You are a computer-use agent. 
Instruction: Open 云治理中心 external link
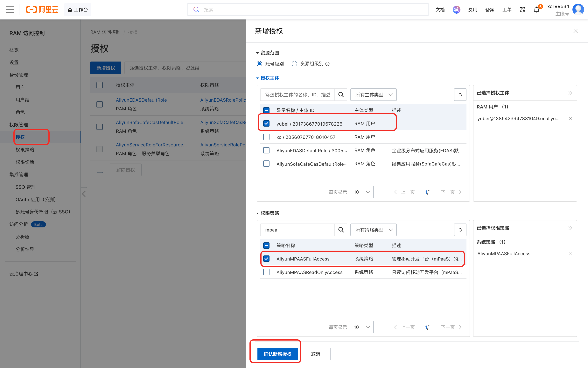pos(24,274)
